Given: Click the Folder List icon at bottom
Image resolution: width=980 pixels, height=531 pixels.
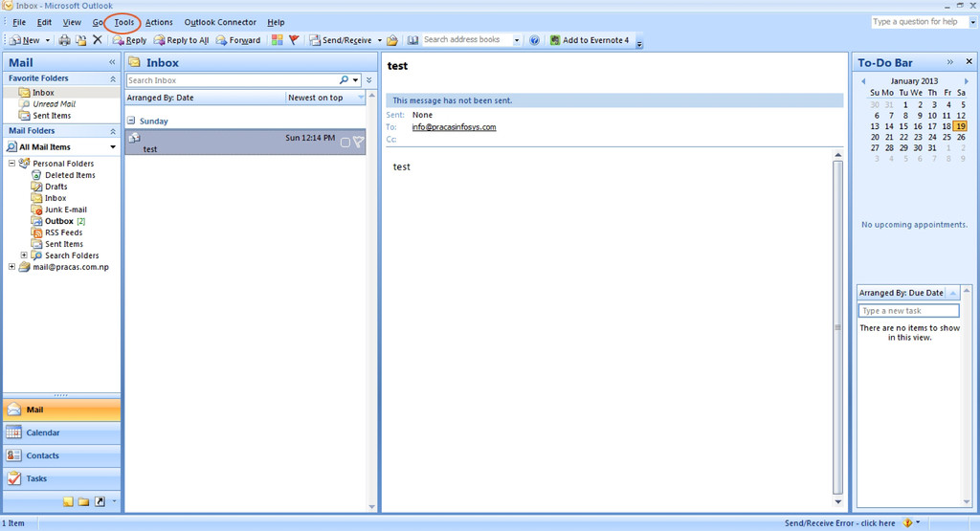Looking at the screenshot, I should [x=84, y=501].
